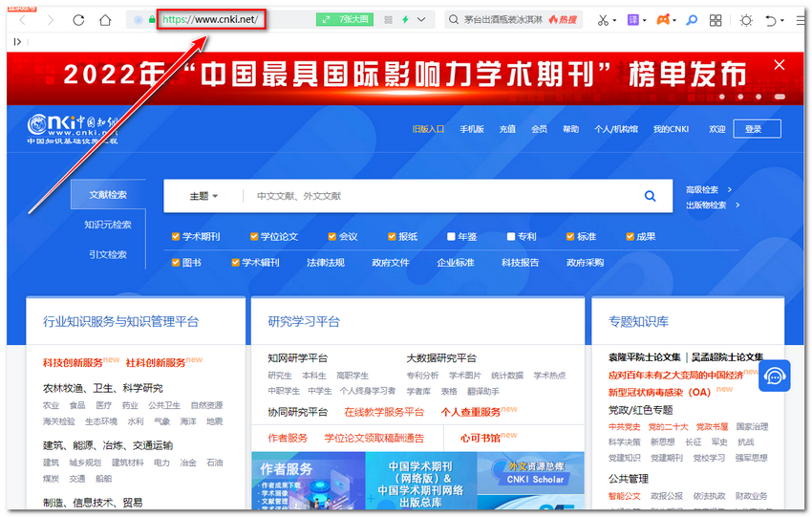Click the browser search box magnifier icon

point(454,20)
